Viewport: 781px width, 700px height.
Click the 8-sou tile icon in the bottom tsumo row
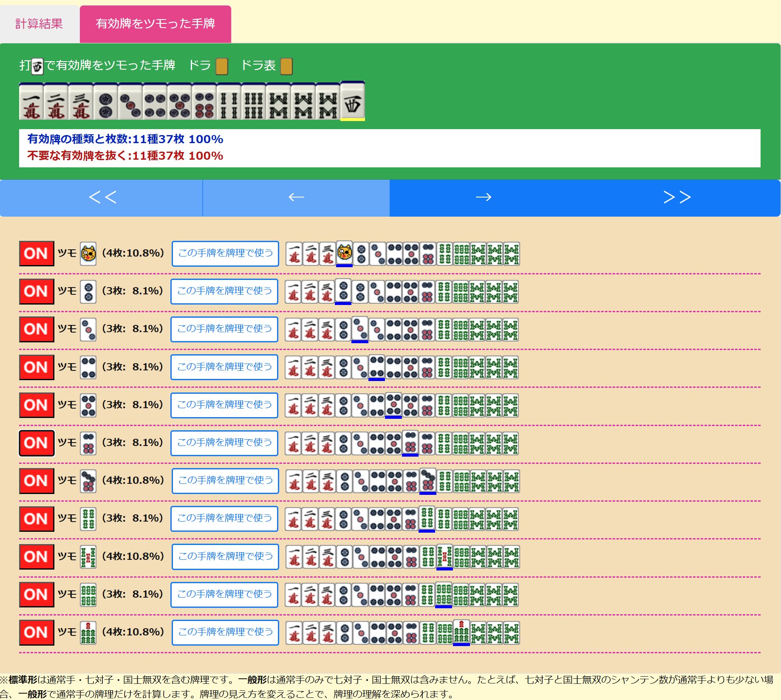tap(88, 632)
